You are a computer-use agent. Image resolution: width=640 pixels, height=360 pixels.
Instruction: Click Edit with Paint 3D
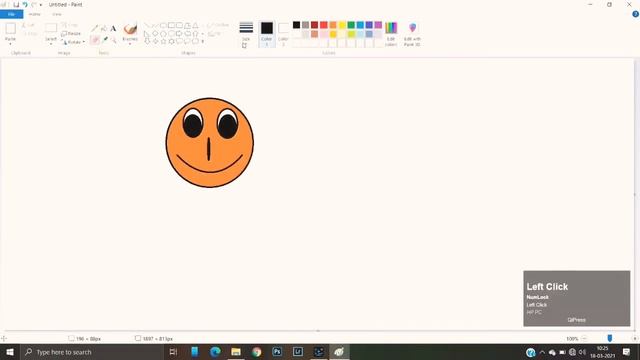[x=412, y=33]
